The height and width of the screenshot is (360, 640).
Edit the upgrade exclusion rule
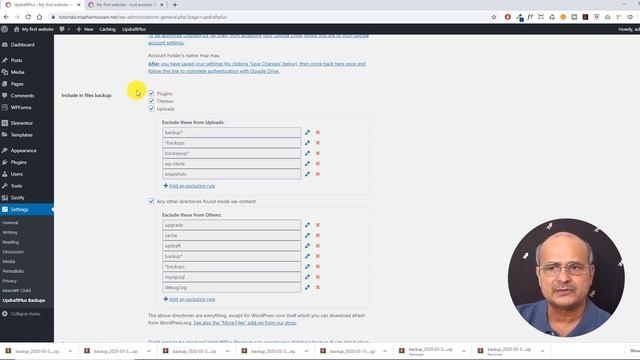[307, 225]
